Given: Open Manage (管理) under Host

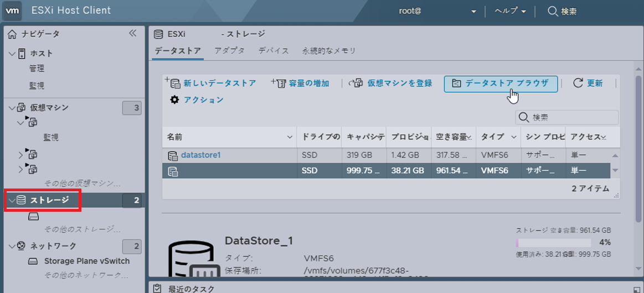Looking at the screenshot, I should pos(37,69).
